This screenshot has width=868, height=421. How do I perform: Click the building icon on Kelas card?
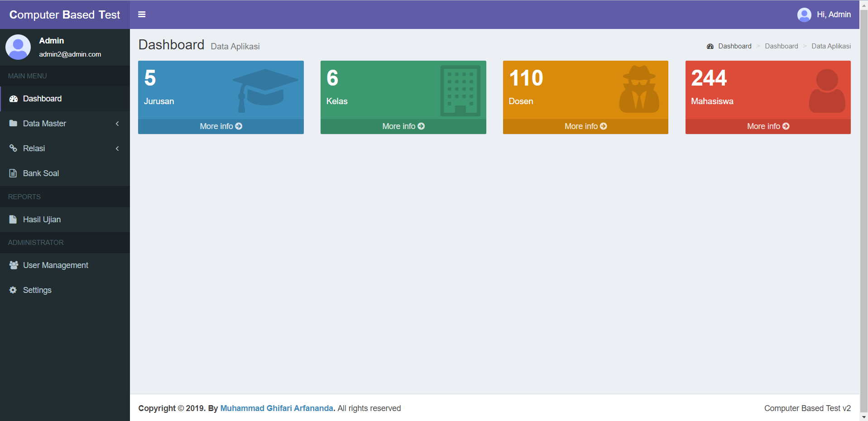[x=460, y=91]
